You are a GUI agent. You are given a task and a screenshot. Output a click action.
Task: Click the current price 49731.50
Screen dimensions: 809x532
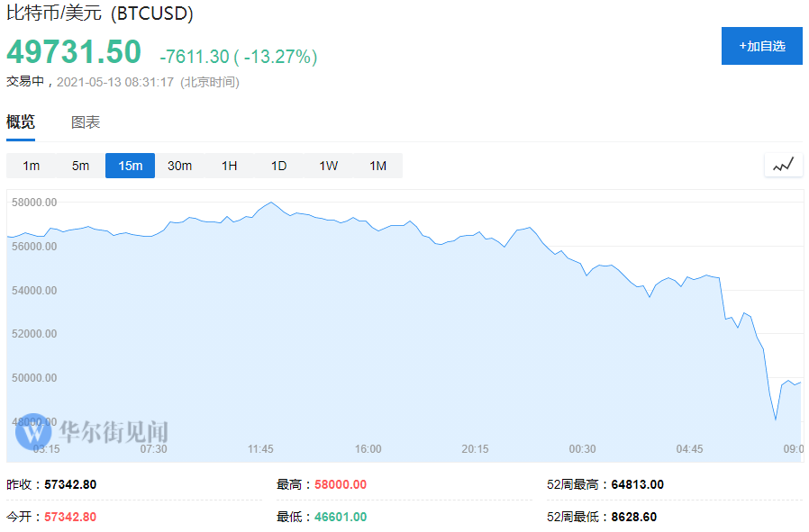tap(74, 52)
